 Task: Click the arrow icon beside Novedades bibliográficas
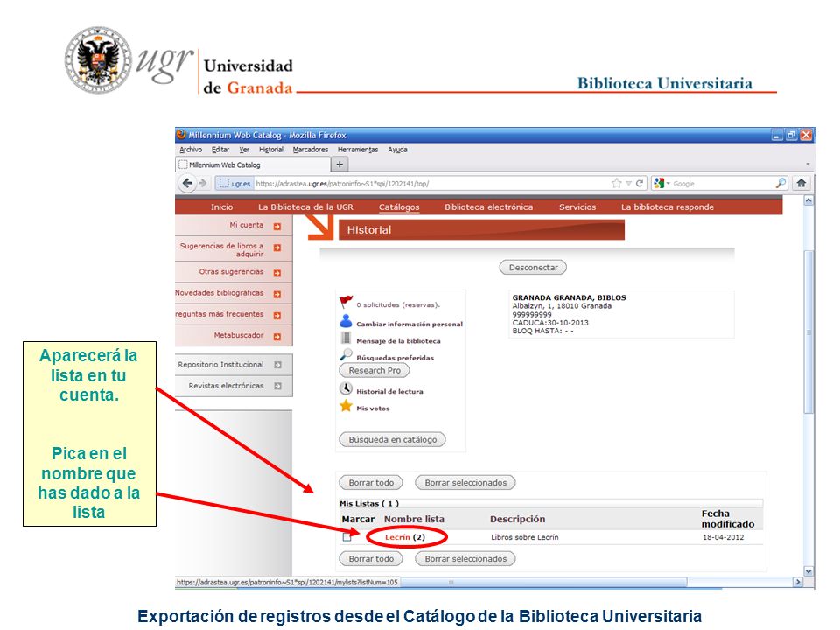tap(277, 294)
